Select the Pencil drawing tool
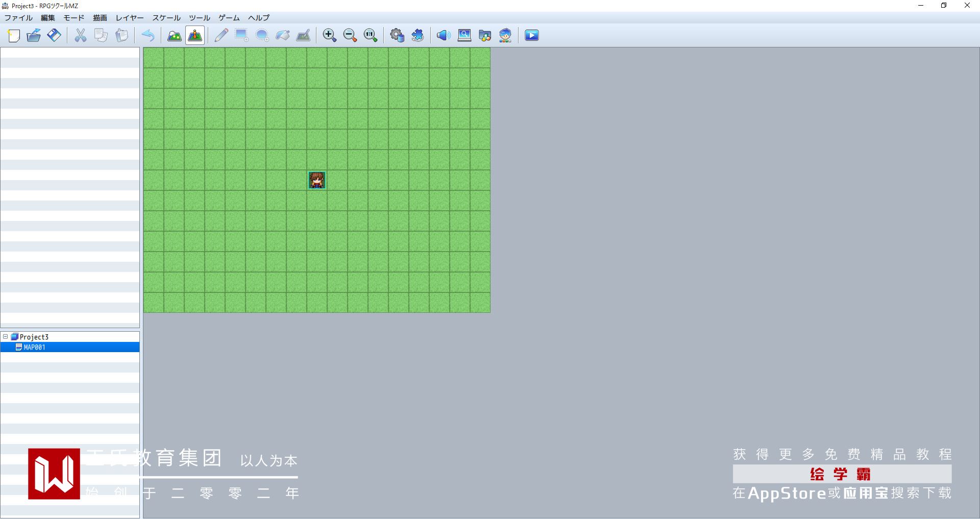Screen dimensions: 980x519 pyautogui.click(x=221, y=35)
